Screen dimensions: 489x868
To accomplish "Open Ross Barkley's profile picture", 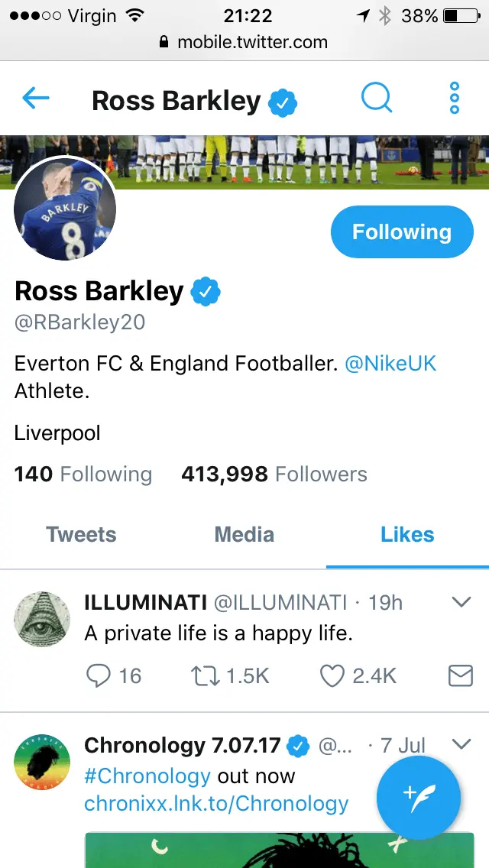I will tap(66, 210).
